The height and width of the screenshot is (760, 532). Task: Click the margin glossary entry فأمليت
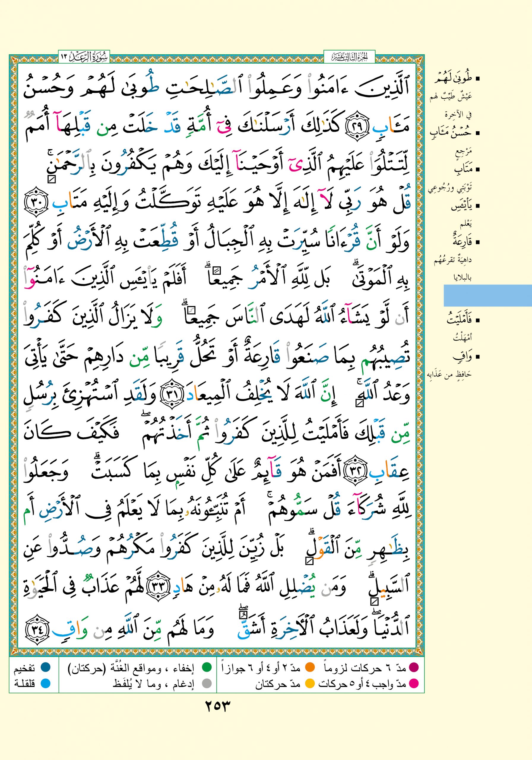coord(459,320)
